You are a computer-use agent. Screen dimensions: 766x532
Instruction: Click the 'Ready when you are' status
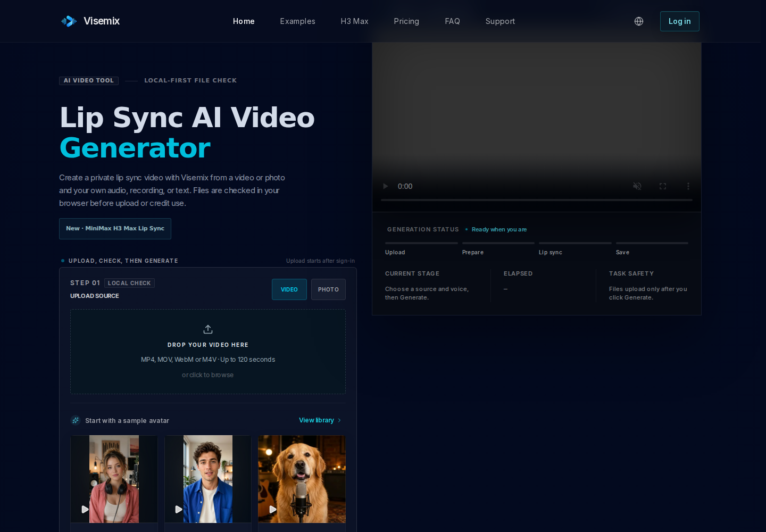tap(499, 230)
